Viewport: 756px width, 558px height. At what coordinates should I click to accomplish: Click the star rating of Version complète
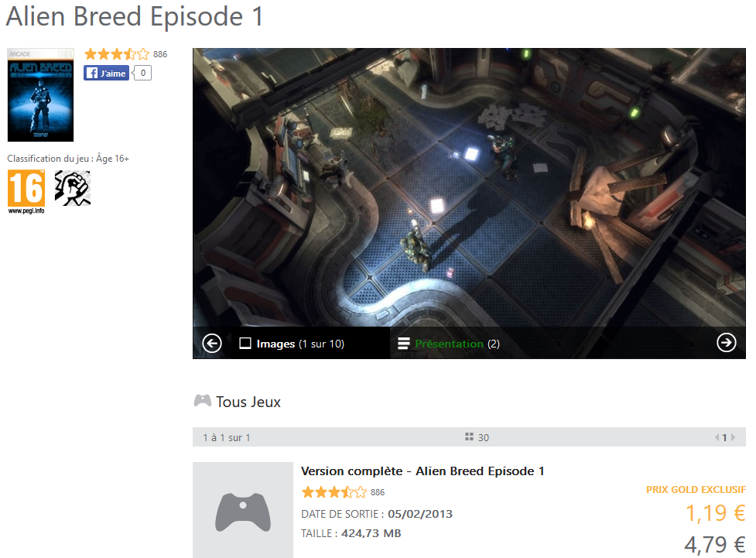pos(334,492)
